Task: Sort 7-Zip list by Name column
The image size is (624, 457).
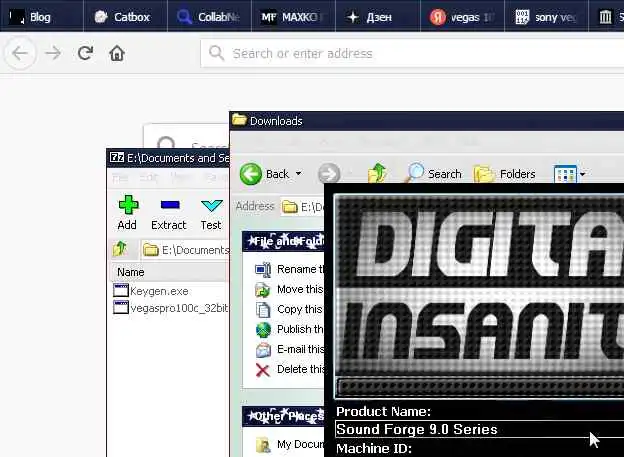Action: (x=167, y=272)
